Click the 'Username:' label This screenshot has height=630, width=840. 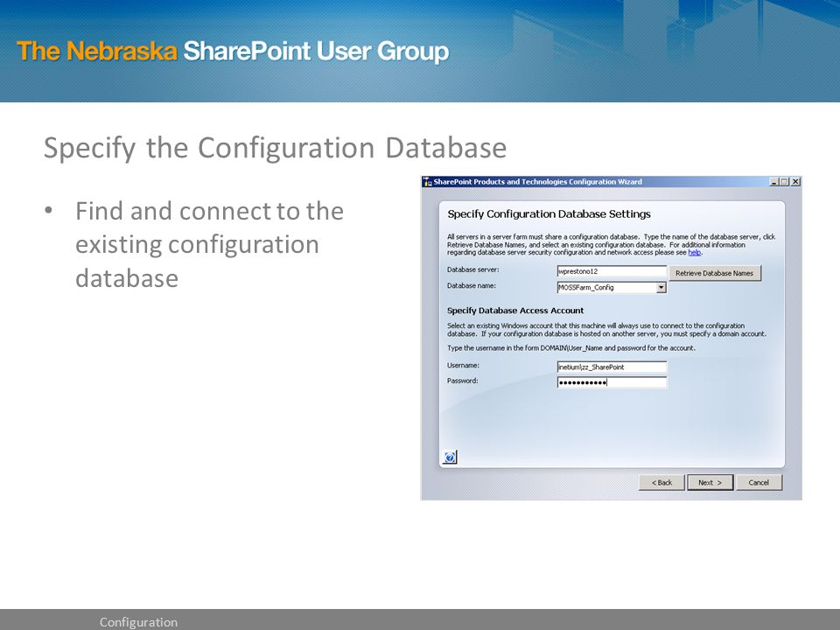[x=464, y=366]
